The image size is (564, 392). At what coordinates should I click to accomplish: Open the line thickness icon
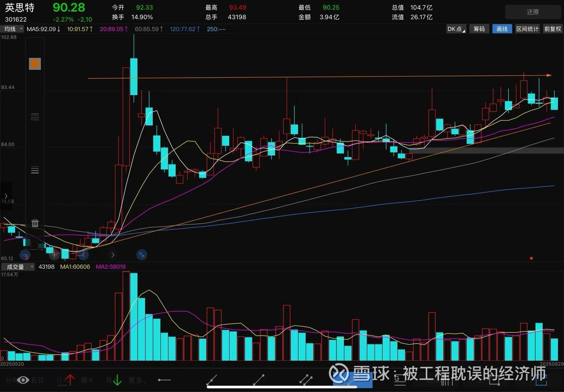(35, 170)
